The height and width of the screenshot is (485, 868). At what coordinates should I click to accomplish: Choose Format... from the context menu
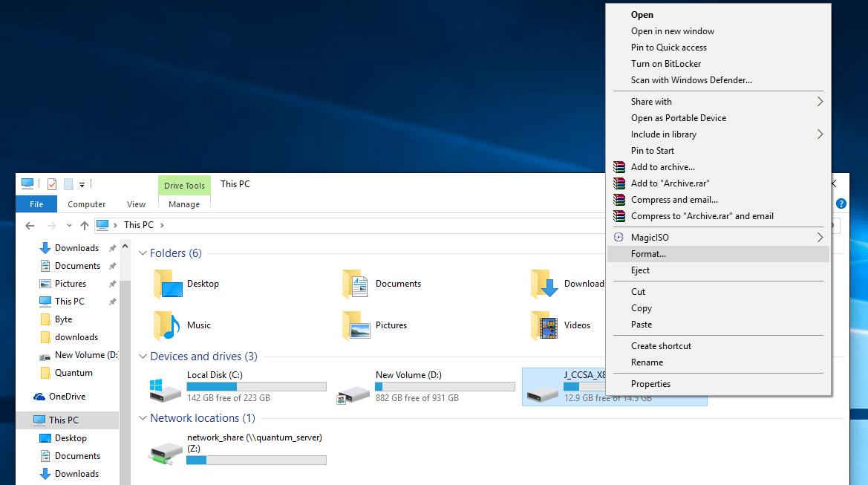(648, 254)
